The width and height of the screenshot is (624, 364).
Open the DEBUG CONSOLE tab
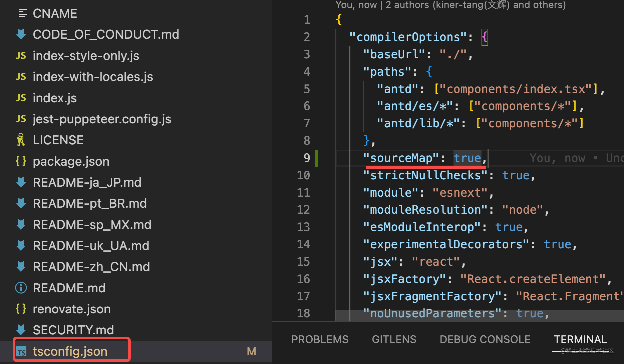pos(485,339)
